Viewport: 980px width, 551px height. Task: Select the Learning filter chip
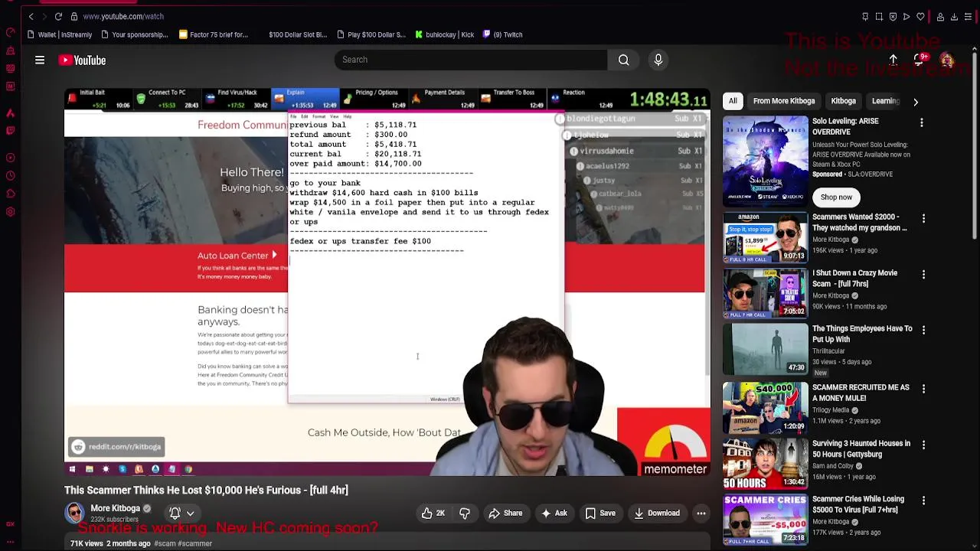pos(885,101)
